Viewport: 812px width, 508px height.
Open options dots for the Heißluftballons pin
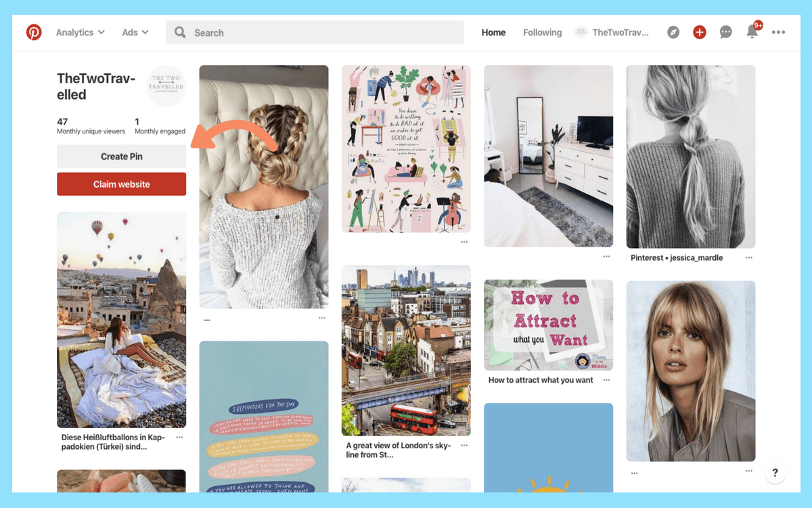pos(179,438)
